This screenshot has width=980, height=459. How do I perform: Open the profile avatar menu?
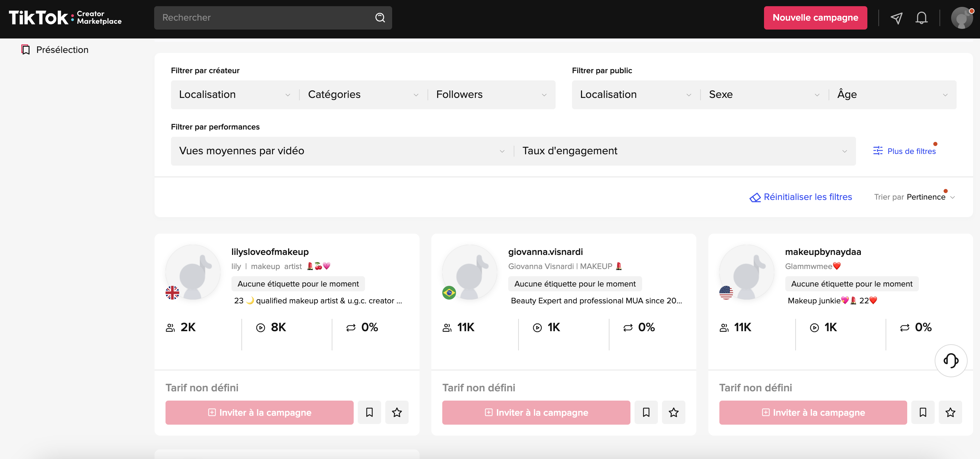[x=961, y=18]
